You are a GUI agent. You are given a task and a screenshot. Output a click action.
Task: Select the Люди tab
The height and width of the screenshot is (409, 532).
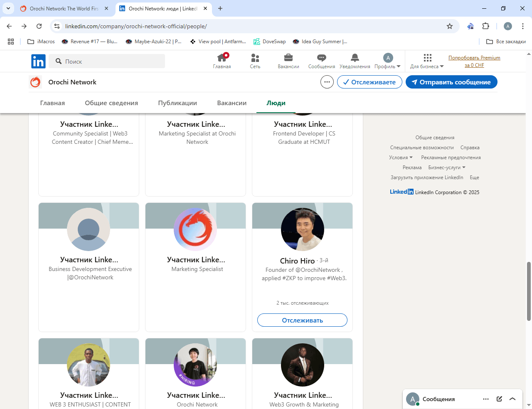tap(276, 103)
